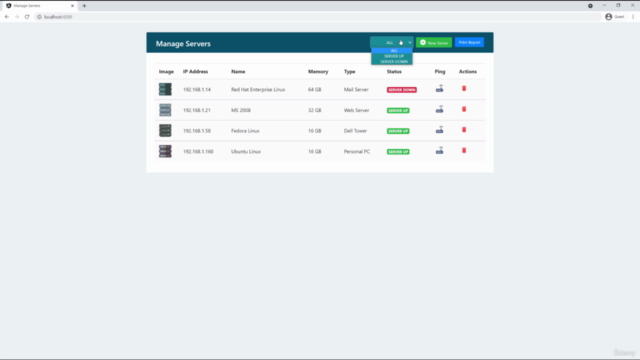
Task: Click the Mail Server type cell
Action: click(356, 89)
